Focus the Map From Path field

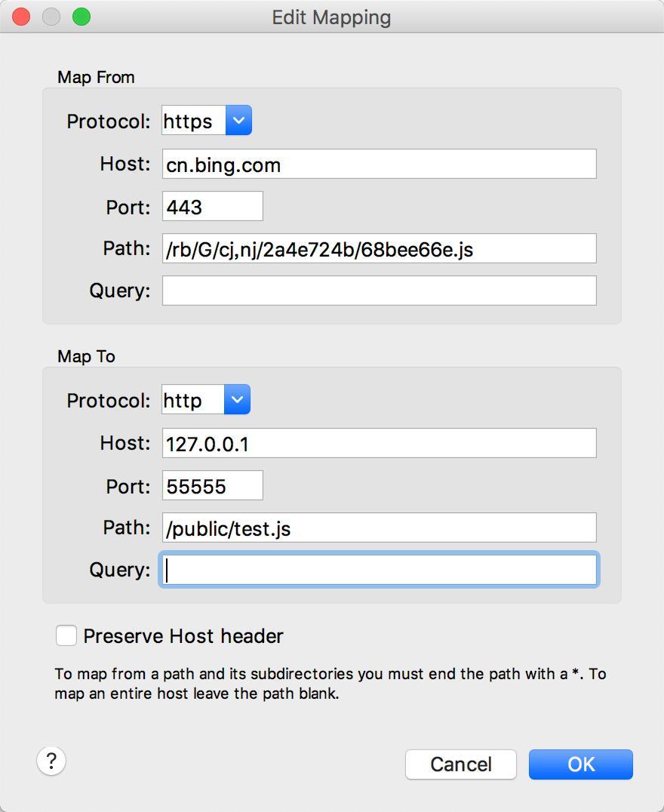(x=379, y=249)
